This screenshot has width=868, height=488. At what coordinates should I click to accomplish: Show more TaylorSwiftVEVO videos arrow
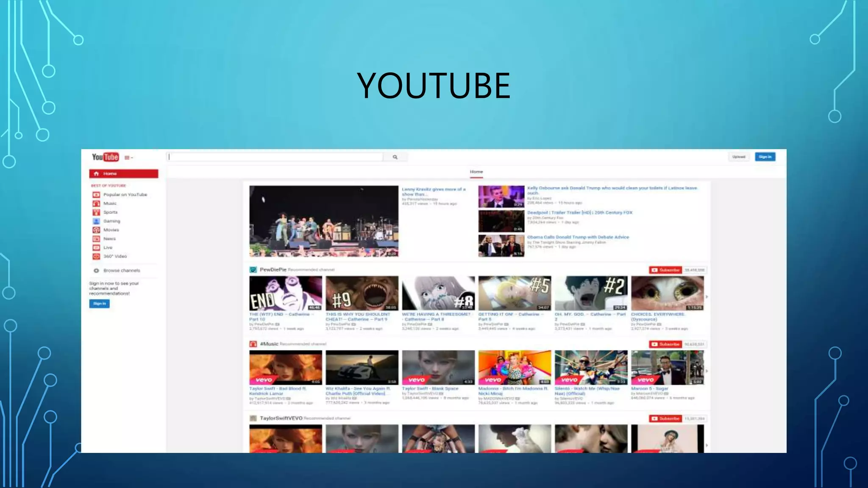pyautogui.click(x=707, y=445)
